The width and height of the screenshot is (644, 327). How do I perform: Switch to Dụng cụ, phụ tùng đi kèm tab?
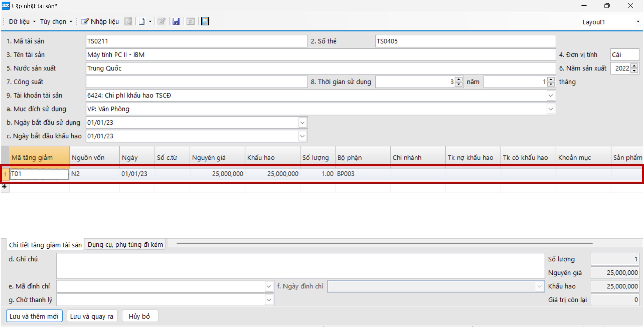tap(125, 244)
